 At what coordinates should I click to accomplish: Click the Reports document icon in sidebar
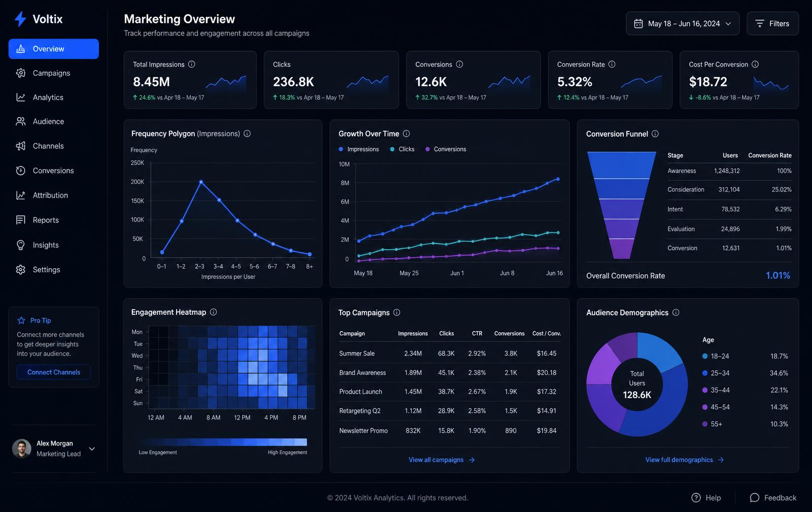(20, 220)
